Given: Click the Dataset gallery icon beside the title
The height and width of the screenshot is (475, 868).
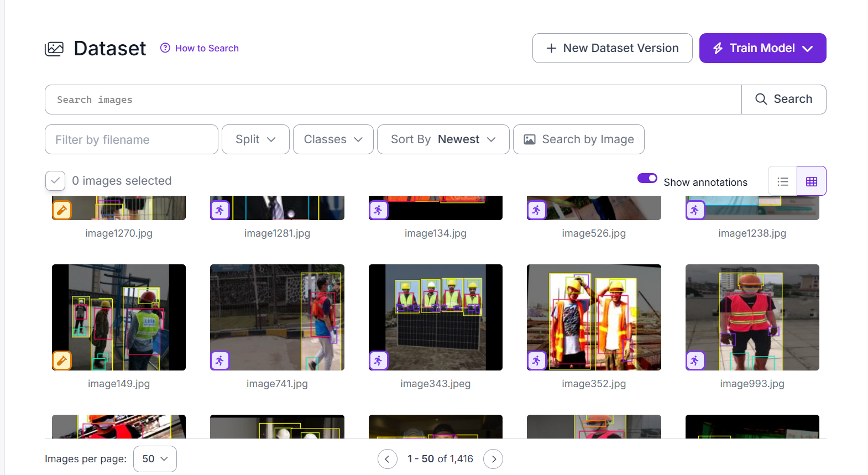Looking at the screenshot, I should click(54, 49).
